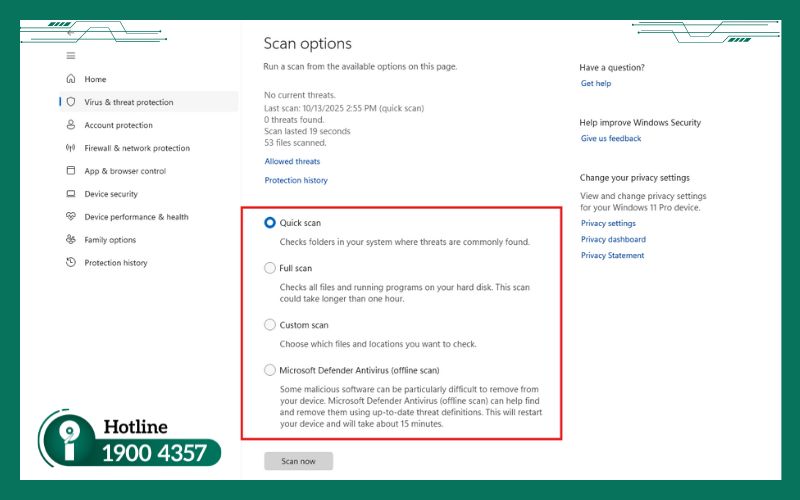Select the Full scan option
The image size is (800, 500).
pos(270,268)
